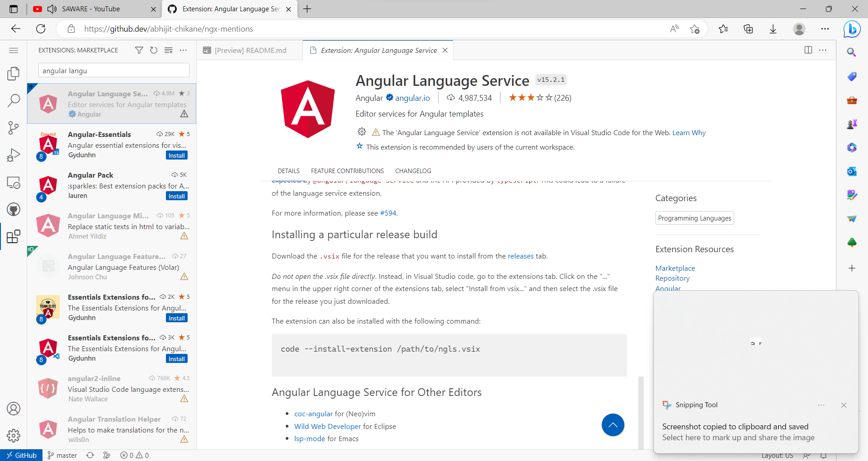
Task: Open the Manage gear in activity bar
Action: (14, 436)
